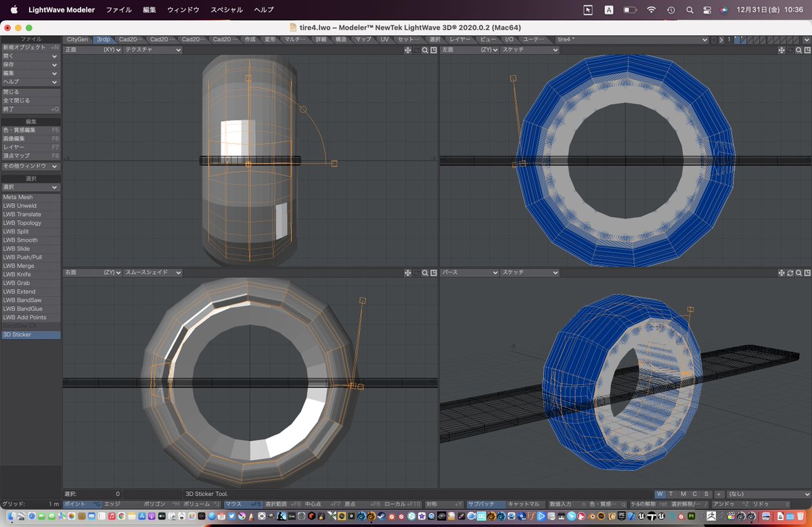The image size is (812, 527).
Task: Open the 変形 tab
Action: tap(269, 40)
